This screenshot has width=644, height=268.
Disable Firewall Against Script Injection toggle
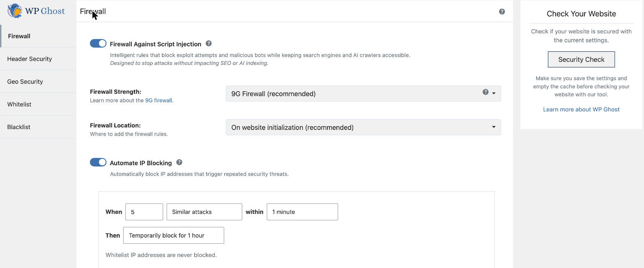tap(98, 44)
